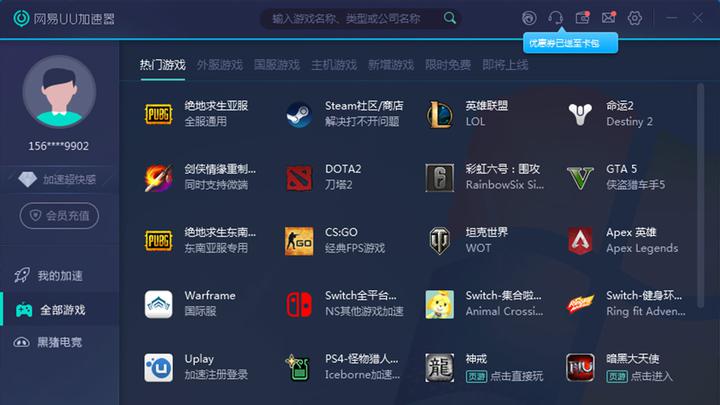Switch to 热门游戏 tab

[x=163, y=65]
